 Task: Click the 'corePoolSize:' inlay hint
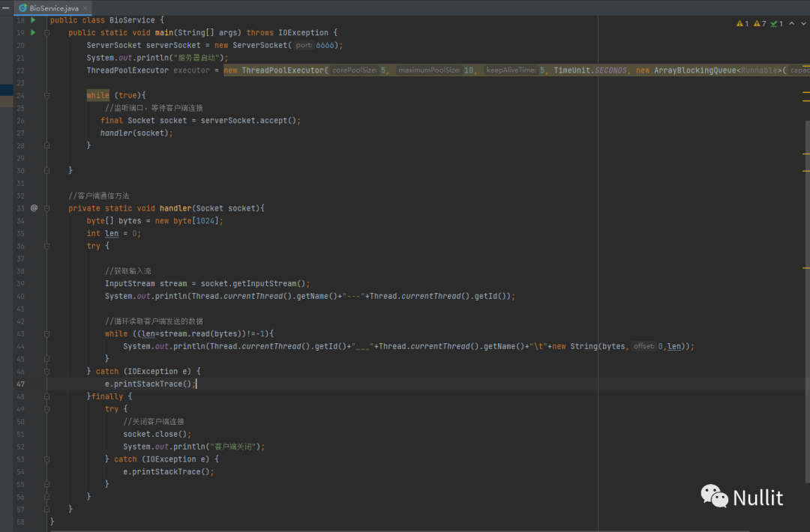click(x=354, y=70)
